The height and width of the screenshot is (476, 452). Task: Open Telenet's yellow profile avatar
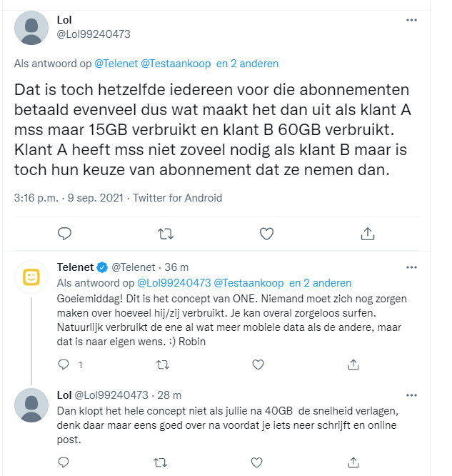click(31, 277)
